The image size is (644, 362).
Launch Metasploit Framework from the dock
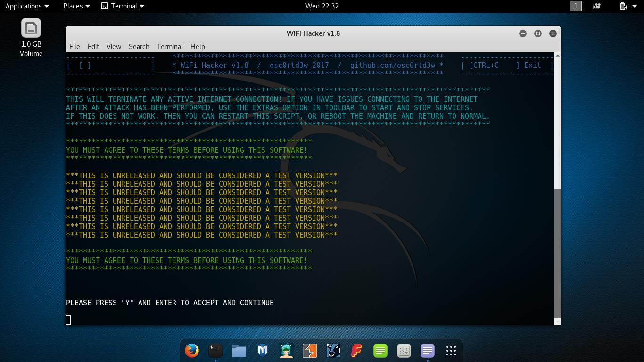coord(262,351)
